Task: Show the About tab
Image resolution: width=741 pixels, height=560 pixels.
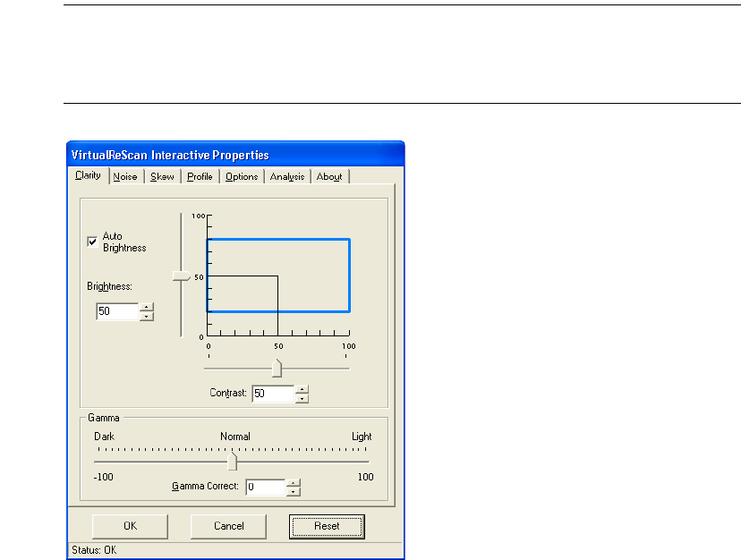Action: click(x=329, y=177)
